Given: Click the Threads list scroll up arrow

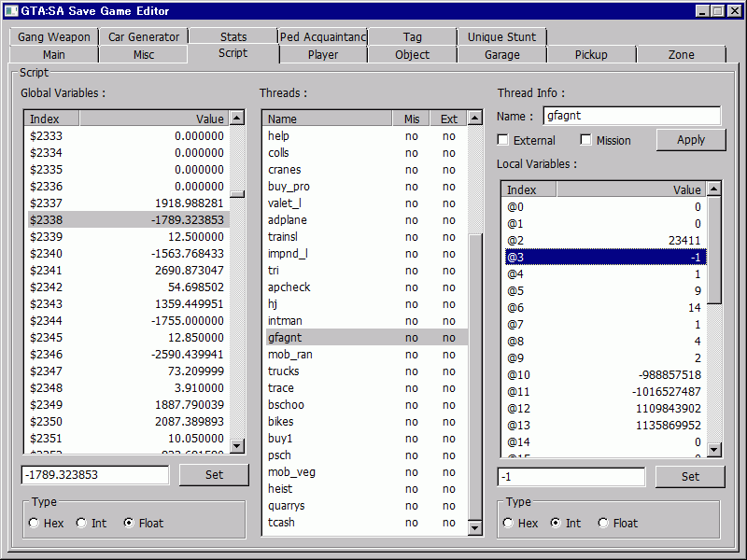Looking at the screenshot, I should point(475,118).
